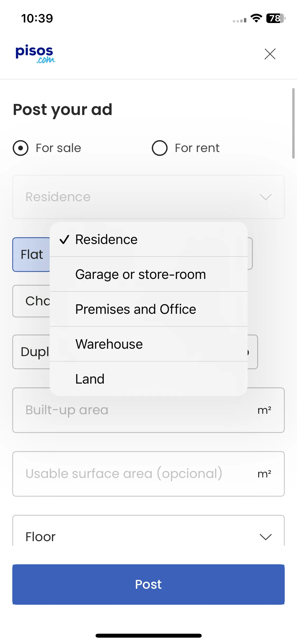The image size is (297, 644).
Task: Pick Premises and Office option
Action: pyautogui.click(x=148, y=309)
